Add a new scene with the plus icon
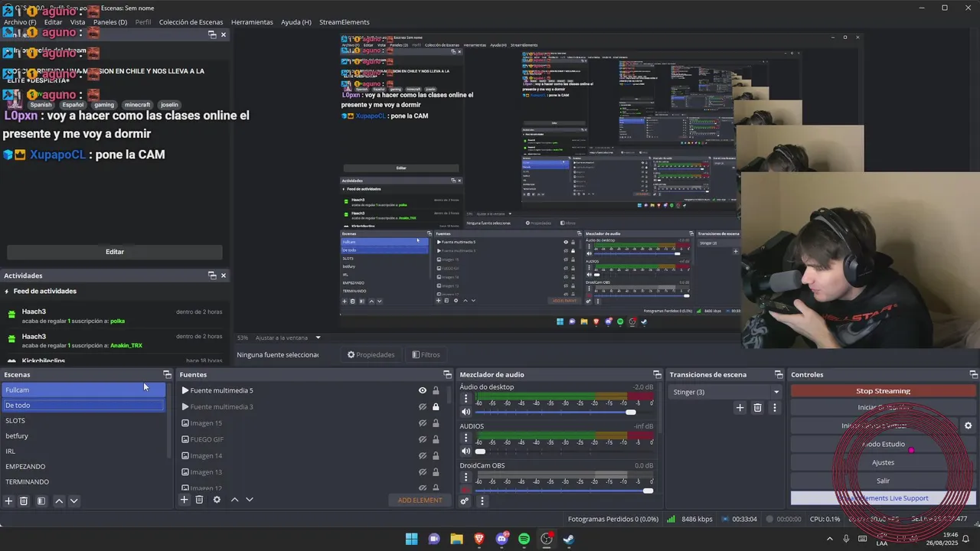The height and width of the screenshot is (551, 980). click(x=9, y=500)
